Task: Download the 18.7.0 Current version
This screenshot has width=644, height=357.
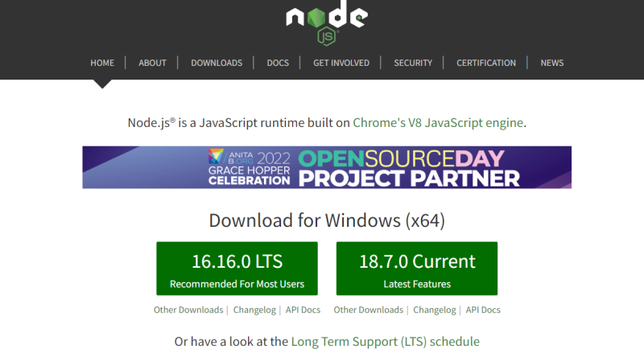Action: pos(416,269)
